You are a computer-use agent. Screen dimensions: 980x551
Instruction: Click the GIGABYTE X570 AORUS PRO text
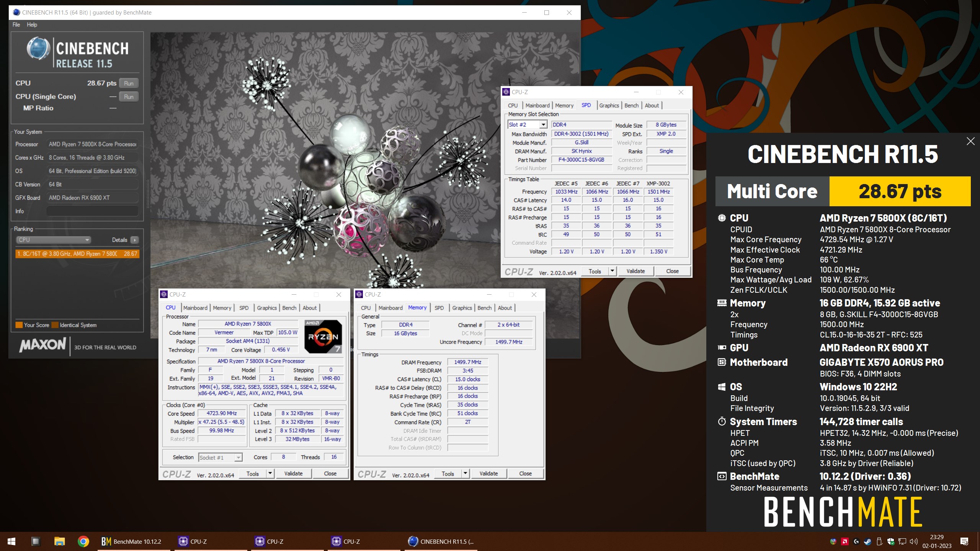(881, 362)
